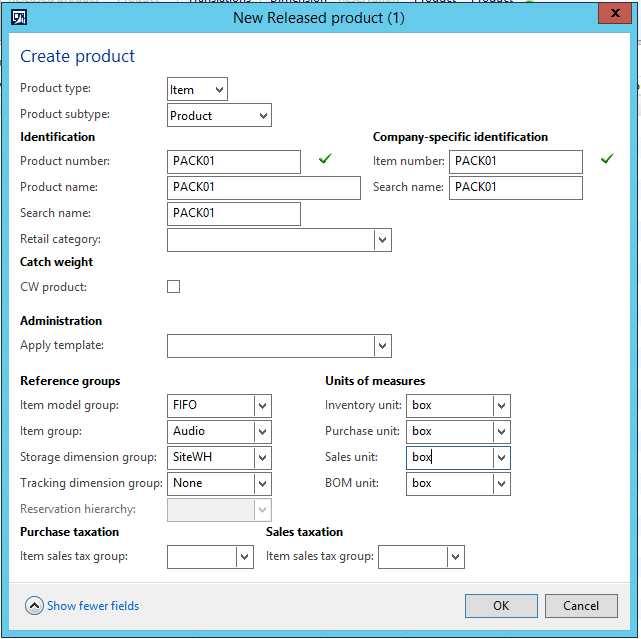Open the BOM unit dropdown arrow
The height and width of the screenshot is (639, 641).
click(501, 484)
